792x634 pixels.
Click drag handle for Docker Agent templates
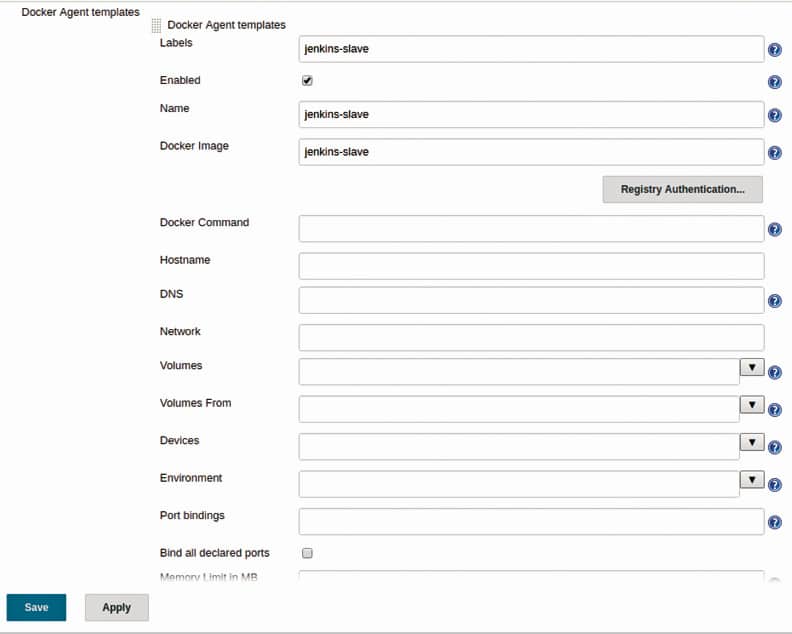coord(156,25)
